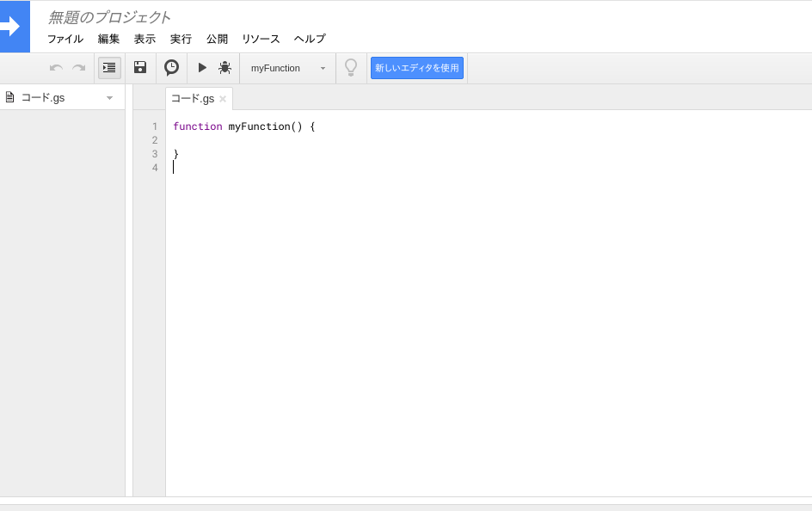This screenshot has height=511, width=812.
Task: Open the ファイル menu
Action: [x=66, y=39]
